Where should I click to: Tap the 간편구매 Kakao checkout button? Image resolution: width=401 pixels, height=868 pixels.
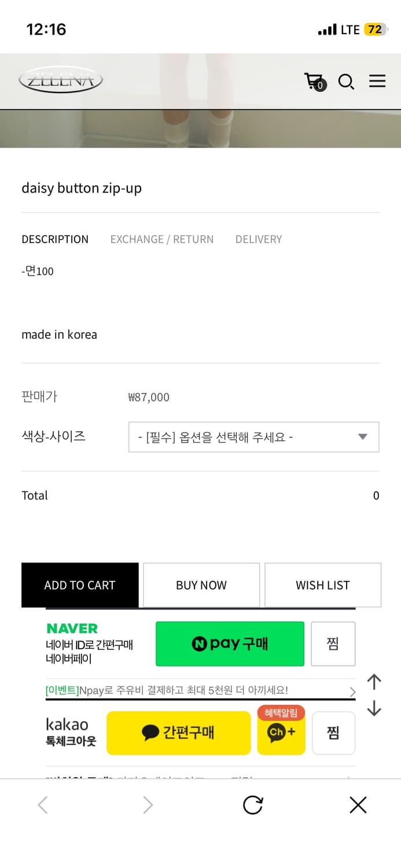(x=178, y=733)
